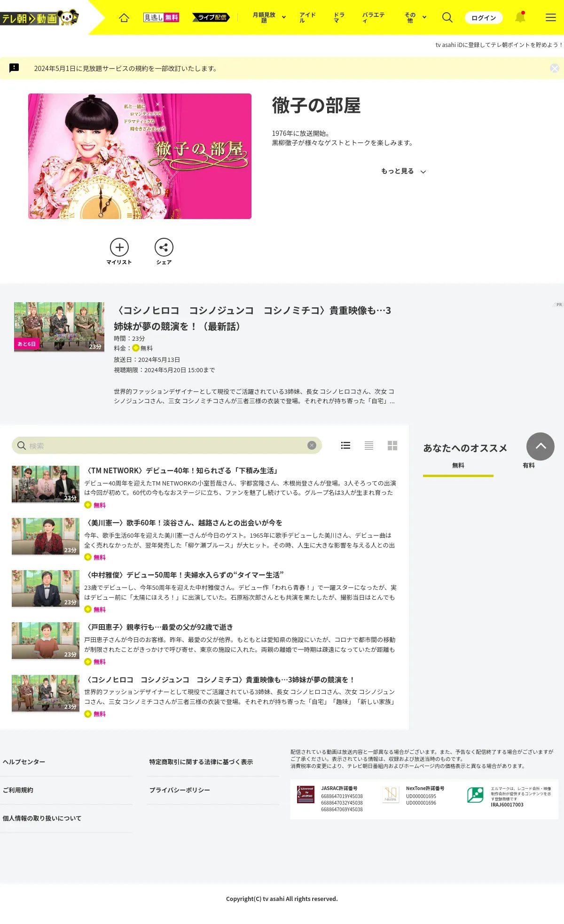Open 〈戸田恵子〉親孝行も episode title
The height and width of the screenshot is (924, 564).
pos(159,627)
